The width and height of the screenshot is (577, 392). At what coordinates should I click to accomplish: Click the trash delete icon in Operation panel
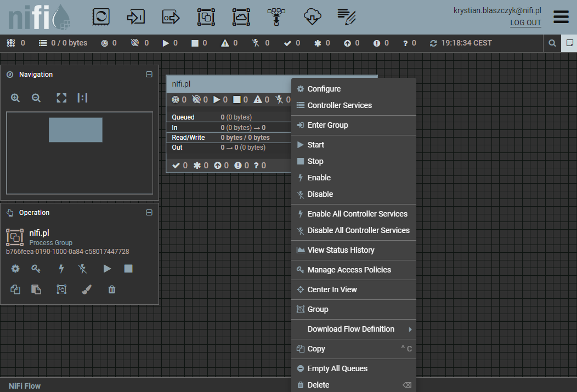tap(112, 289)
